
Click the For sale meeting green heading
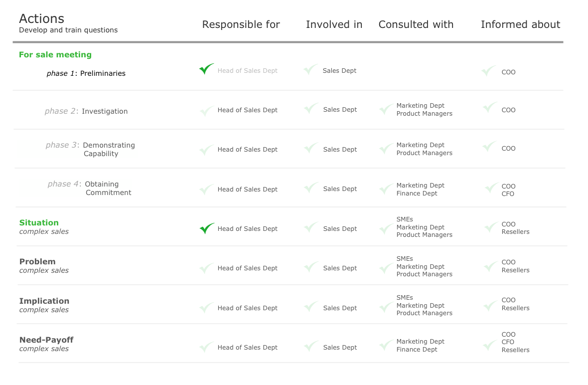[x=55, y=55]
